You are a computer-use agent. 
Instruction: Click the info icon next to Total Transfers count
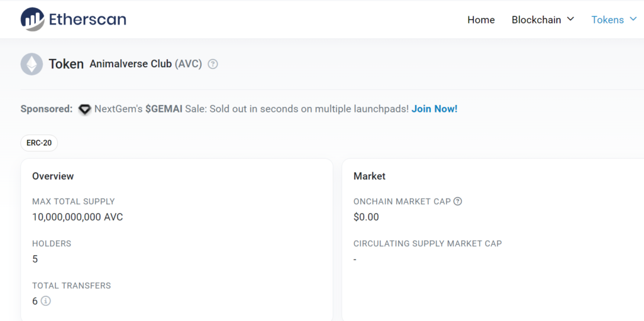point(46,301)
